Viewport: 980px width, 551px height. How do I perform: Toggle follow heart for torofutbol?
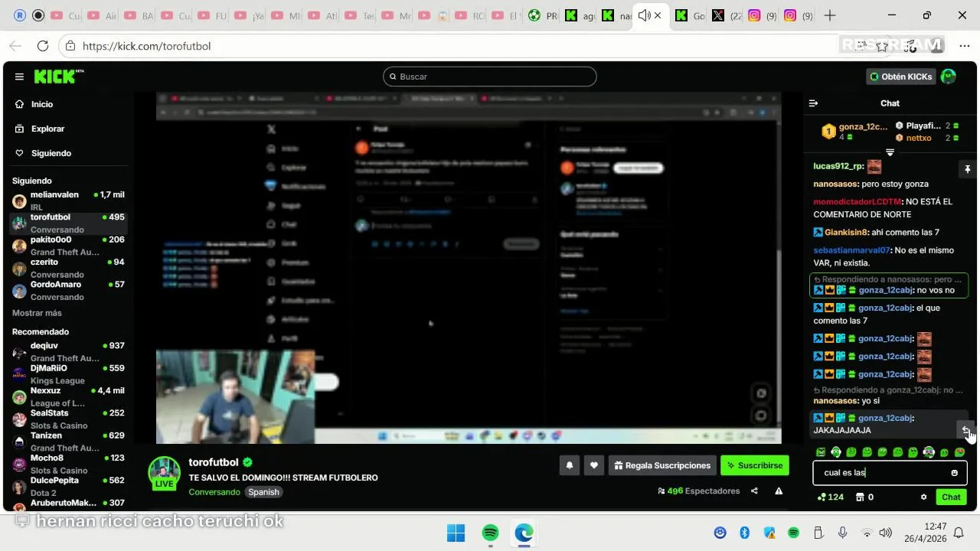click(x=593, y=465)
